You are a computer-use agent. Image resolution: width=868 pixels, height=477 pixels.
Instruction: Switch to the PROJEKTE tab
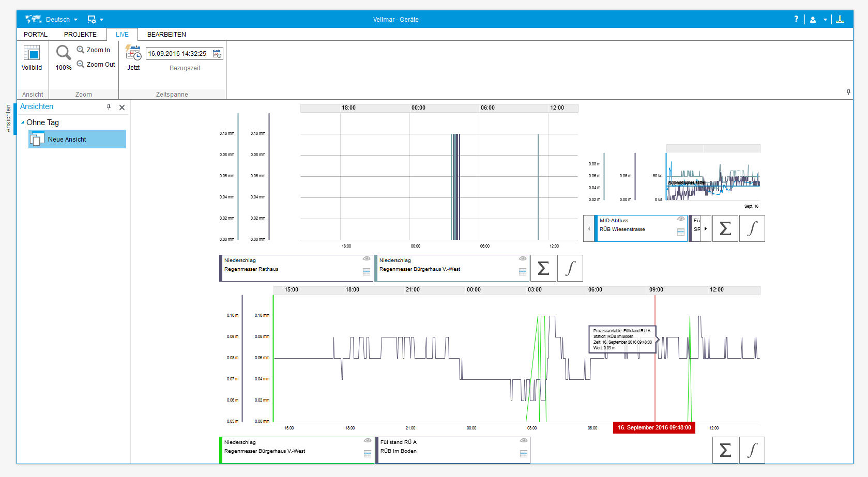(x=80, y=35)
